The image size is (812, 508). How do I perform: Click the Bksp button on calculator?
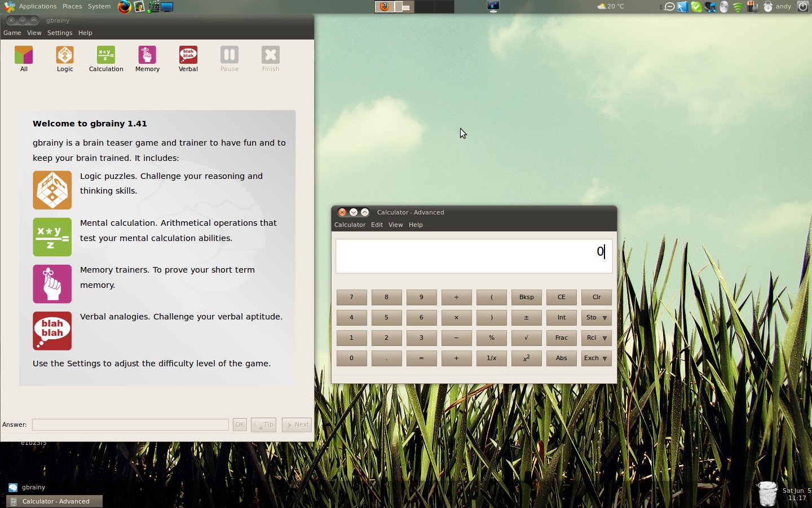coord(527,297)
